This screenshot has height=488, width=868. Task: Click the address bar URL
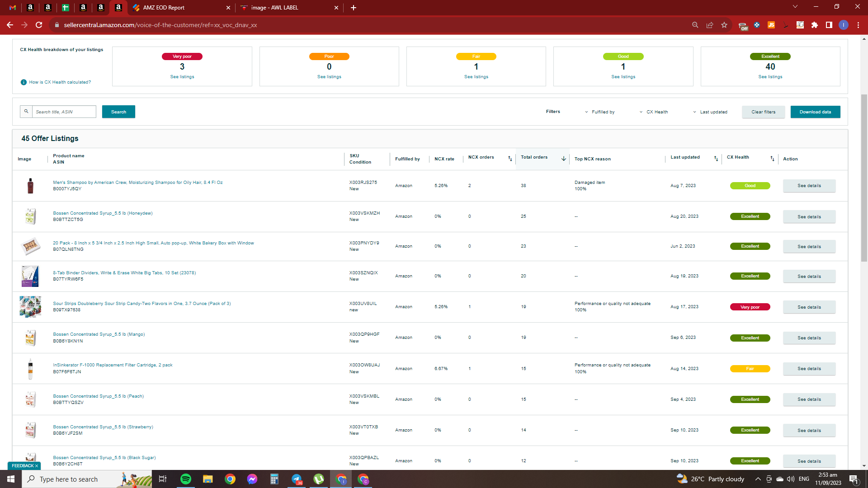[160, 25]
